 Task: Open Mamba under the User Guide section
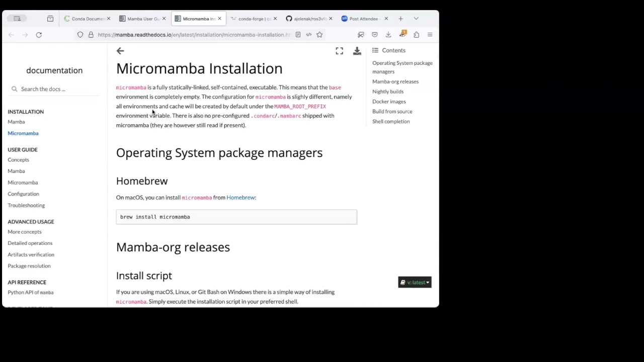pos(16,171)
